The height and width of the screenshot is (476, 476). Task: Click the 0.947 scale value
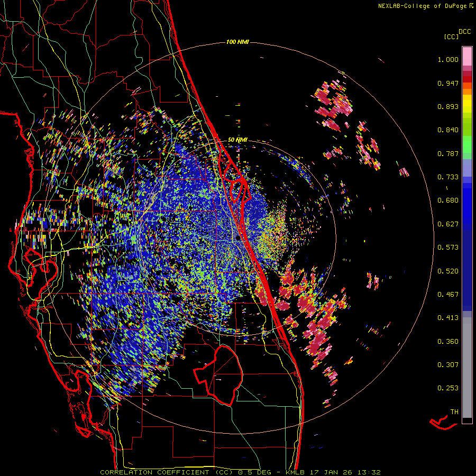coord(448,83)
